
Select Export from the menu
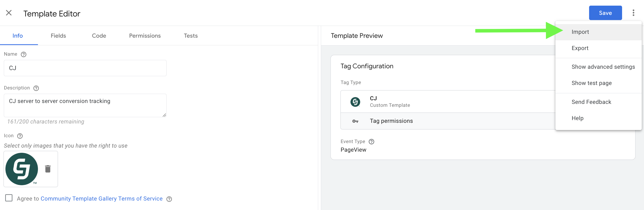pyautogui.click(x=580, y=48)
